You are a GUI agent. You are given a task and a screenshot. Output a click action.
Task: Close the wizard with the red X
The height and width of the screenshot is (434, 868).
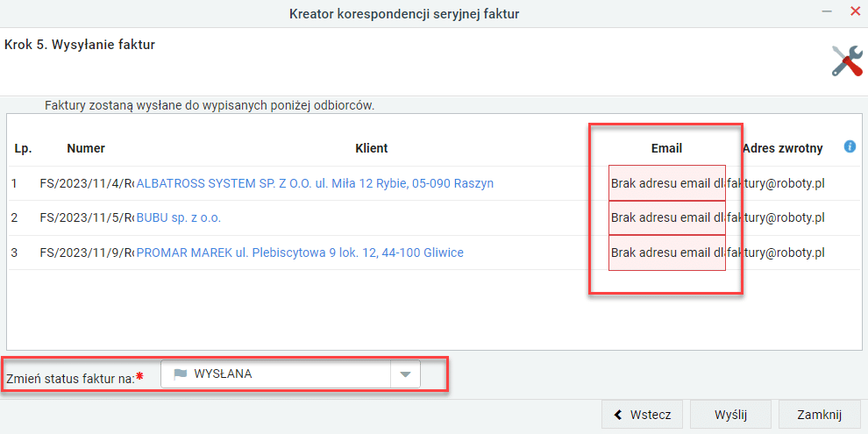[855, 11]
